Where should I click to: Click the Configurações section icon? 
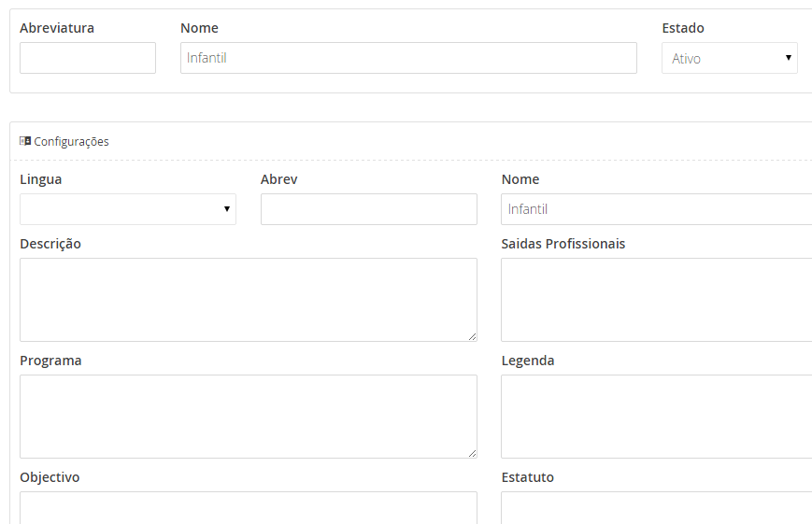tap(25, 141)
